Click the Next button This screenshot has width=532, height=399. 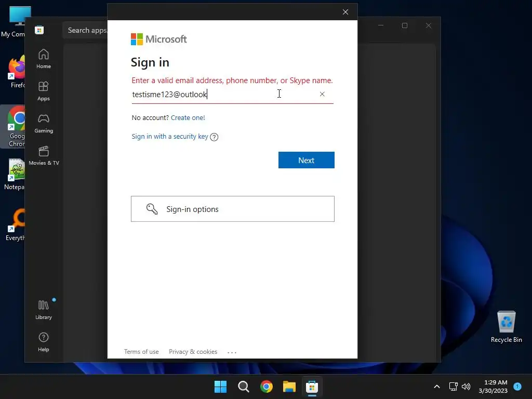[x=307, y=160]
